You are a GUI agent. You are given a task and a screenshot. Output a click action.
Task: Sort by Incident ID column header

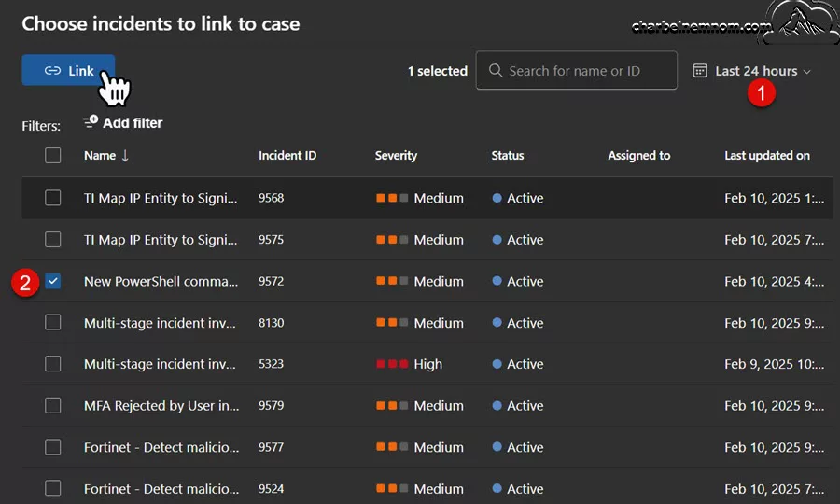(287, 155)
